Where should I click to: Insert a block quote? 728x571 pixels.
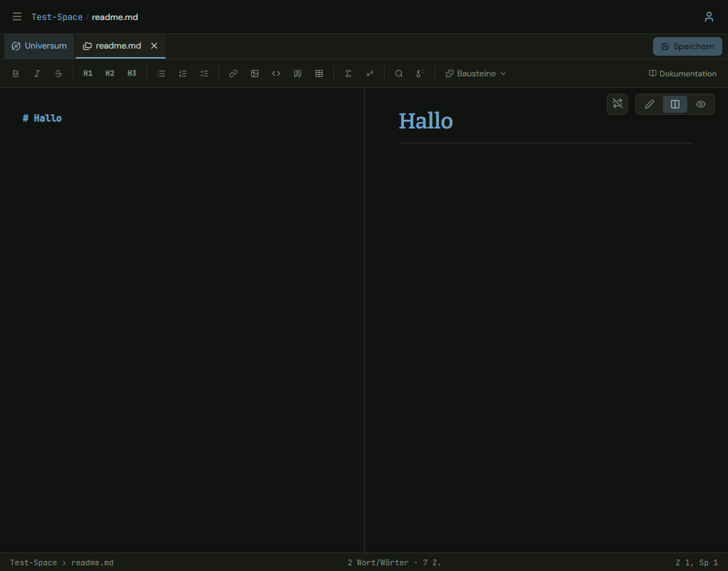(298, 74)
